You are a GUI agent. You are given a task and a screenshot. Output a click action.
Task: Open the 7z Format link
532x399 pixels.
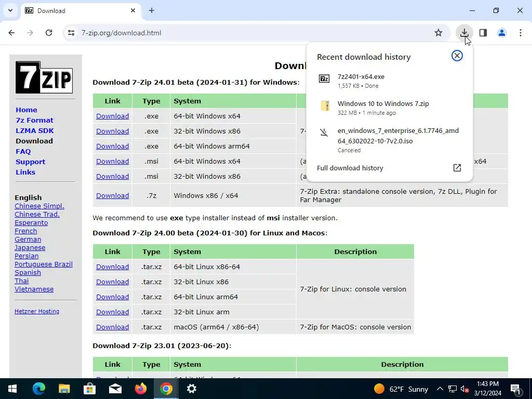(x=34, y=120)
